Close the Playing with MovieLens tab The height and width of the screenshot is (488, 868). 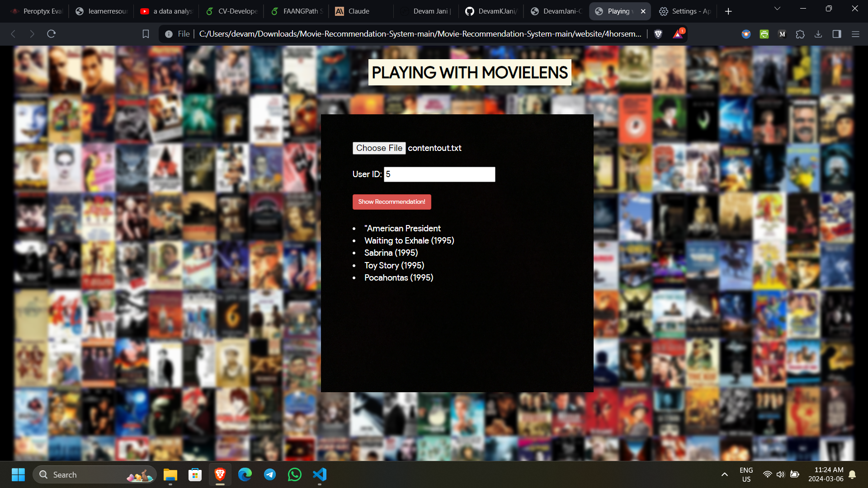tap(643, 11)
